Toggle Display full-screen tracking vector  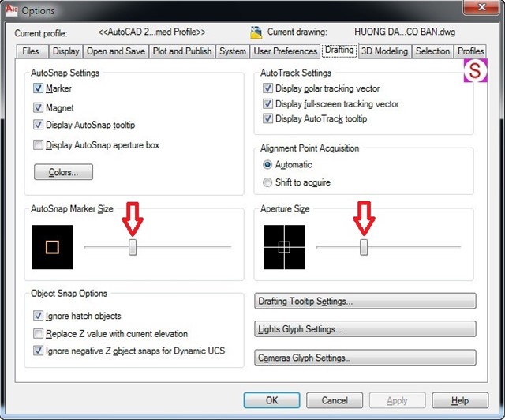tap(267, 103)
